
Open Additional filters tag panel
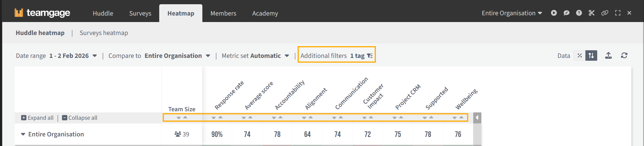337,56
